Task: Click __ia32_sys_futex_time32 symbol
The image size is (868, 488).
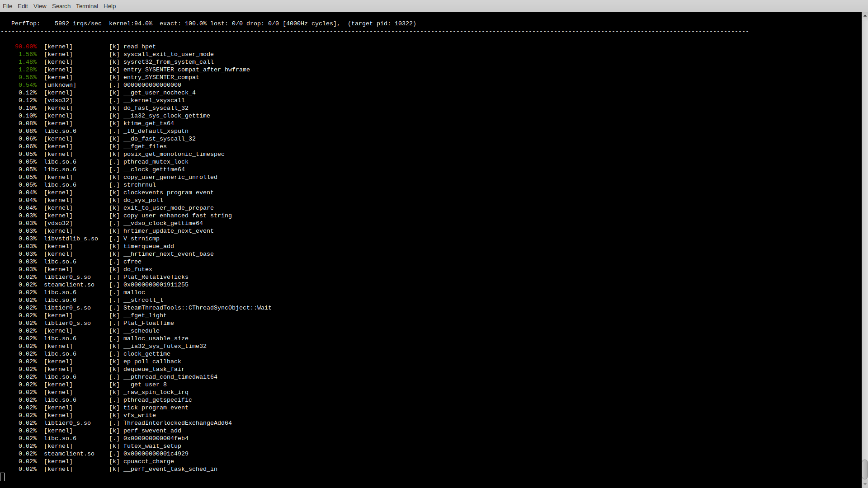Action: pos(165,346)
